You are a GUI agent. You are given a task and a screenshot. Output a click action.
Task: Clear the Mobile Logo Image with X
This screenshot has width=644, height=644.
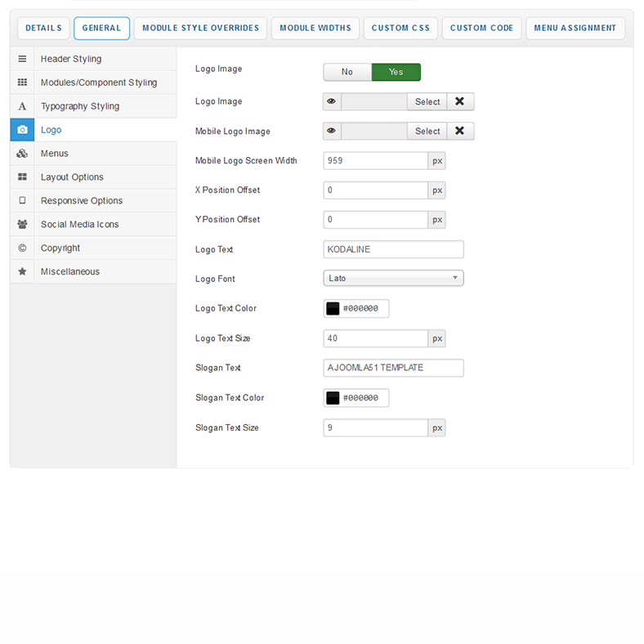(x=460, y=132)
